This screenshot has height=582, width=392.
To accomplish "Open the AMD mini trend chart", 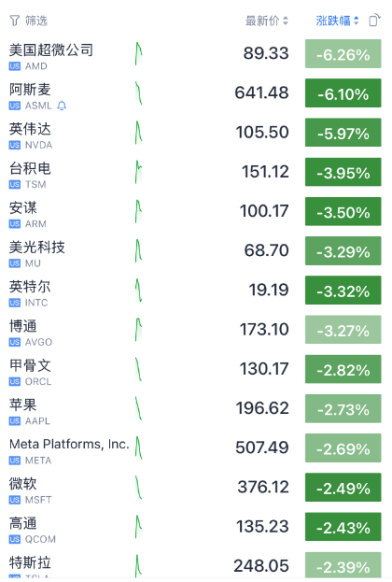I will (139, 54).
